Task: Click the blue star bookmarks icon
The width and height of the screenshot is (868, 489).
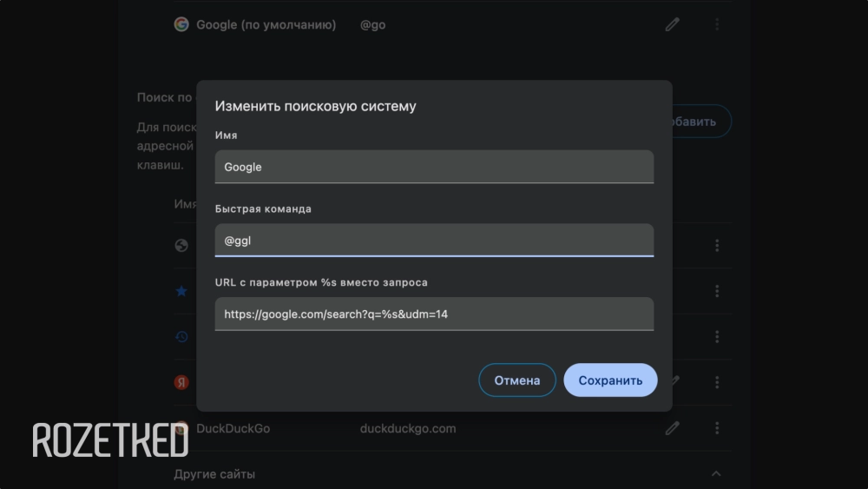Action: (x=181, y=291)
